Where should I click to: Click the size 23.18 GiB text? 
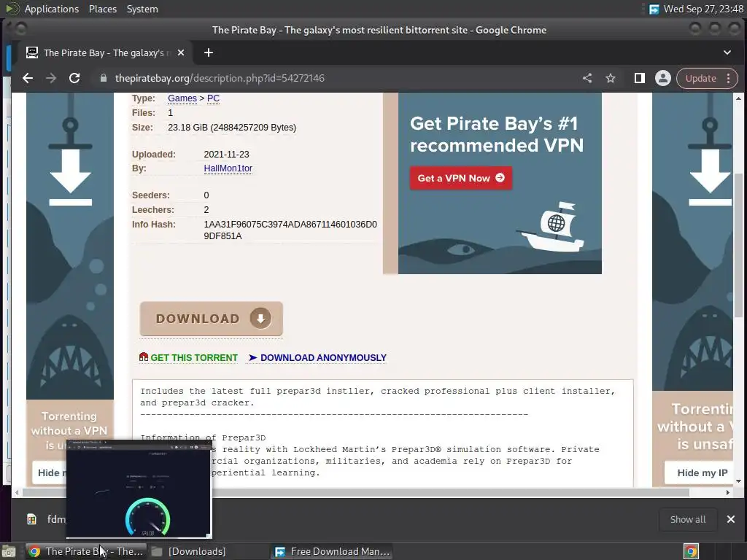231,127
